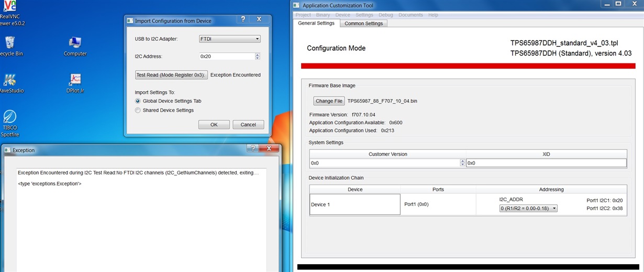The height and width of the screenshot is (272, 644).
Task: Click the Ports column header
Action: pyautogui.click(x=438, y=189)
